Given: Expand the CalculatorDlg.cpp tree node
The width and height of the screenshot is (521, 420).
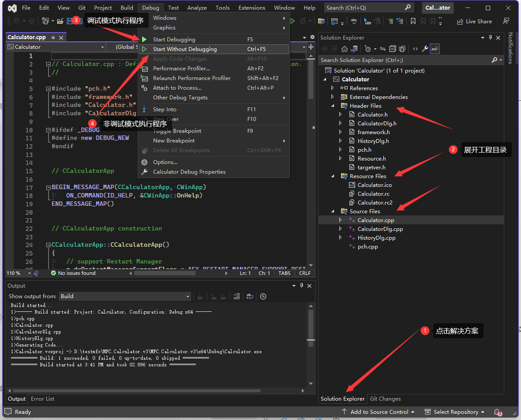Looking at the screenshot, I should [340, 229].
